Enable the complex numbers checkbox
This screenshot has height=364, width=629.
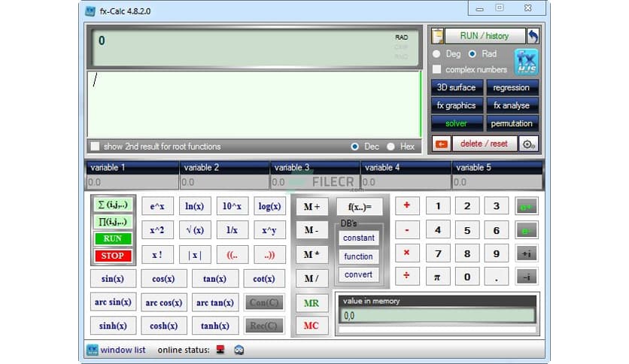tap(437, 69)
